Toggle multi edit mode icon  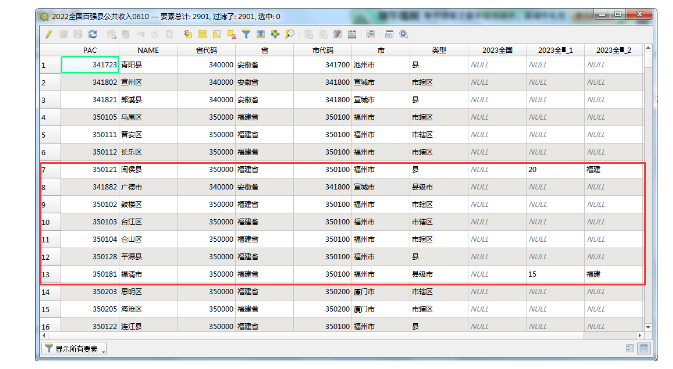coord(64,34)
